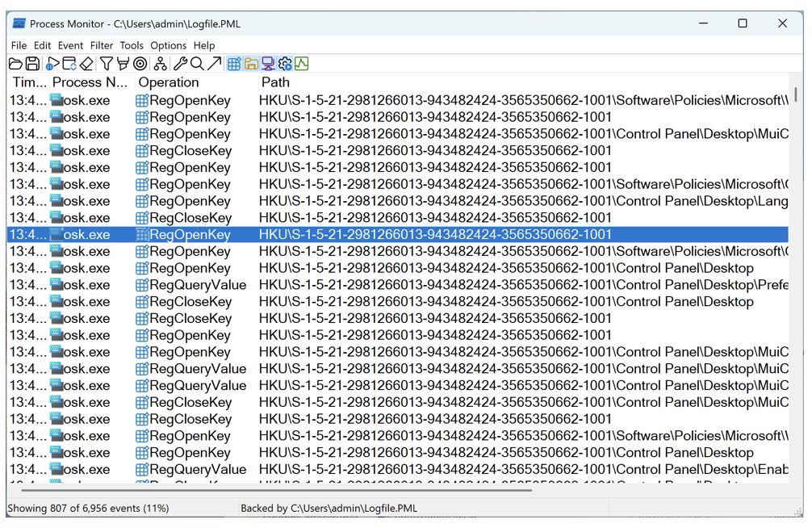Click the Find magnifying glass icon
The image size is (812, 528).
pyautogui.click(x=197, y=64)
